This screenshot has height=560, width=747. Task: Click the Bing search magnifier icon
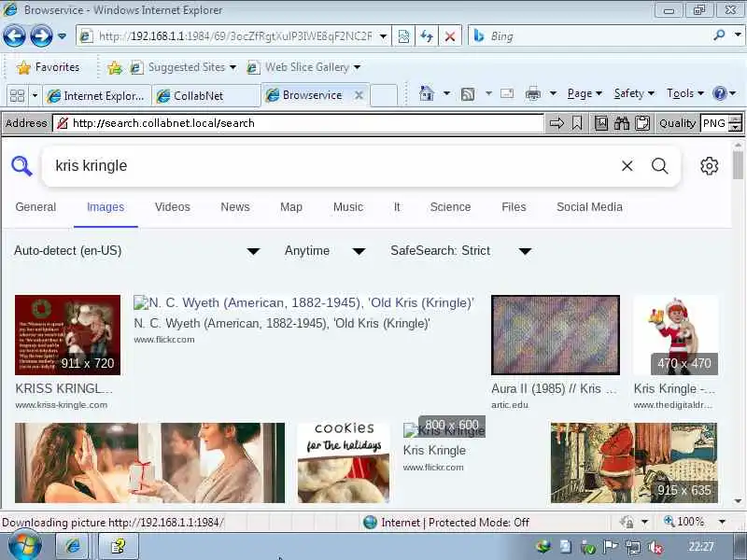click(719, 35)
